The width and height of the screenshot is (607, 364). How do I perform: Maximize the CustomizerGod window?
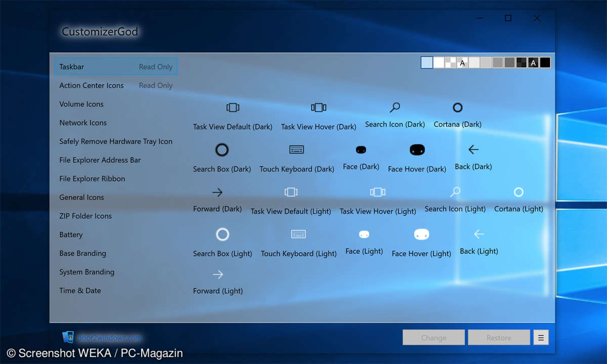(508, 18)
